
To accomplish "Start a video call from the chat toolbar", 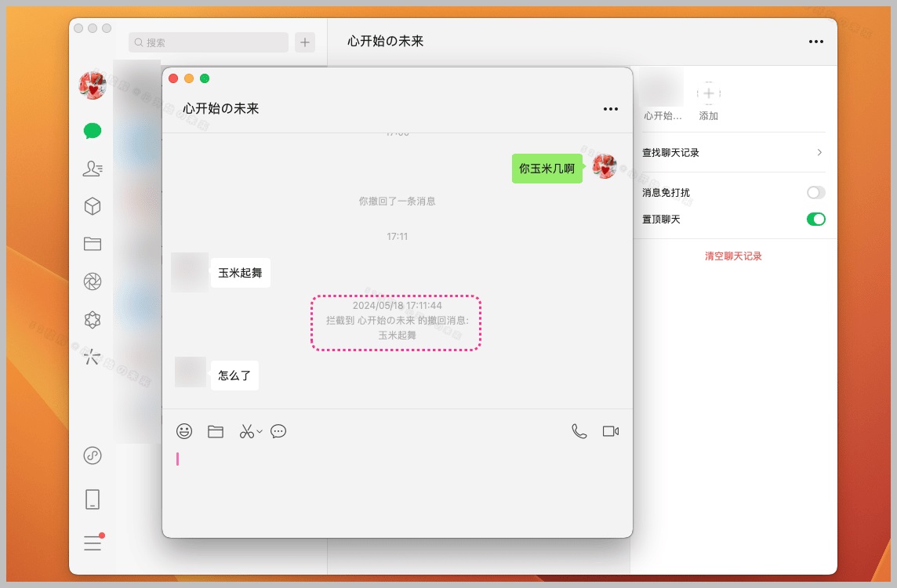I will click(611, 431).
